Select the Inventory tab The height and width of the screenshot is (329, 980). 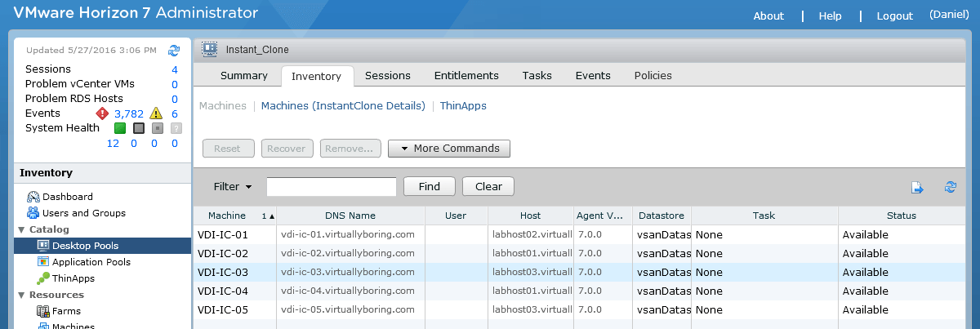pyautogui.click(x=317, y=76)
